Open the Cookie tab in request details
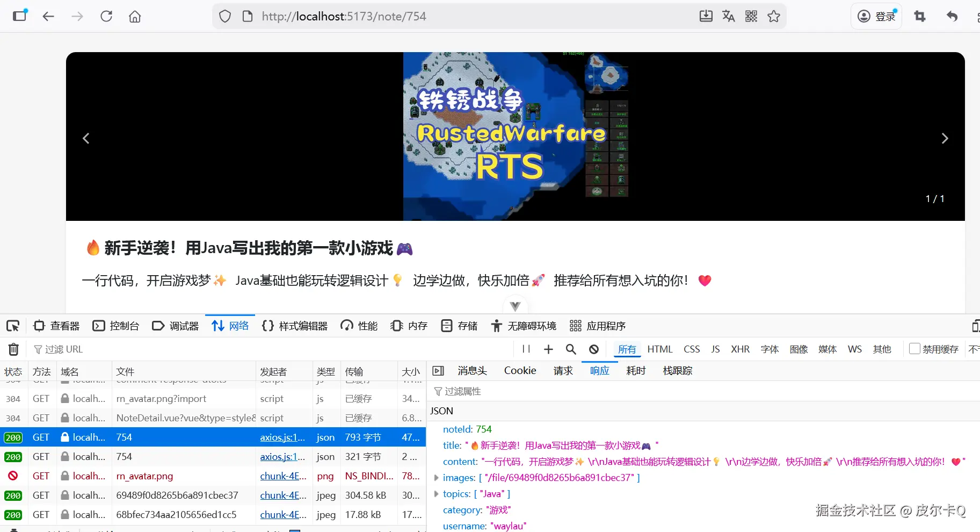Viewport: 980px width, 532px height. [519, 370]
